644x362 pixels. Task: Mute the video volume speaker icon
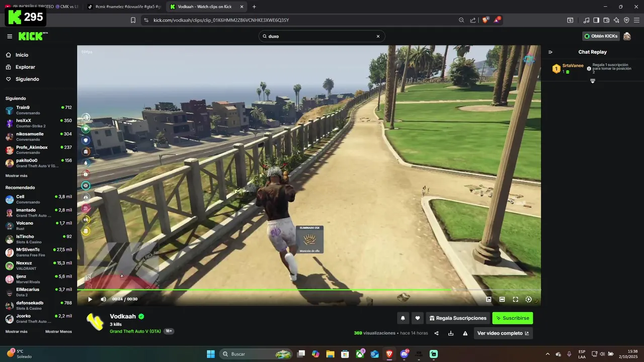[103, 299]
